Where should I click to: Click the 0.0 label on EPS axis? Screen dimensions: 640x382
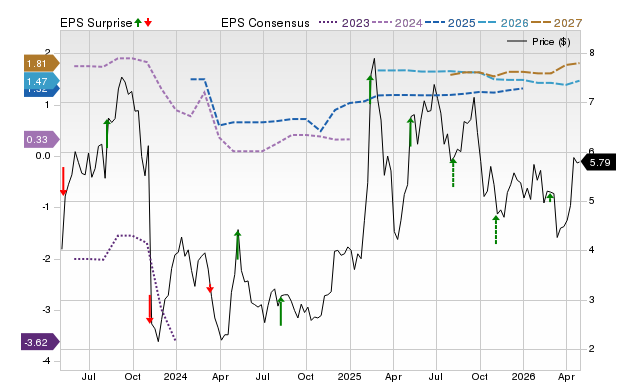pos(43,156)
